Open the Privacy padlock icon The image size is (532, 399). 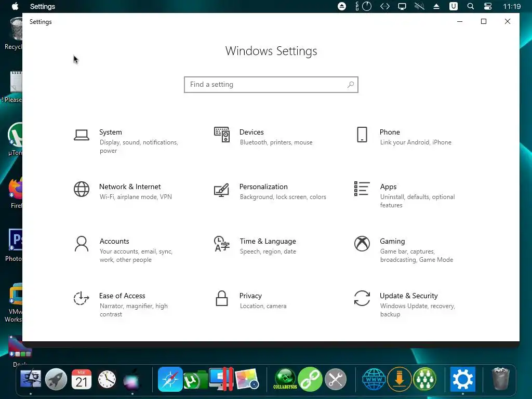pyautogui.click(x=221, y=298)
